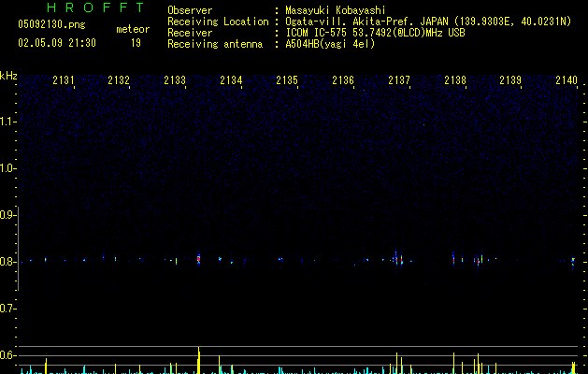The width and height of the screenshot is (588, 374).
Task: Click the 0.9 kHz axis label
Action: click(x=7, y=215)
